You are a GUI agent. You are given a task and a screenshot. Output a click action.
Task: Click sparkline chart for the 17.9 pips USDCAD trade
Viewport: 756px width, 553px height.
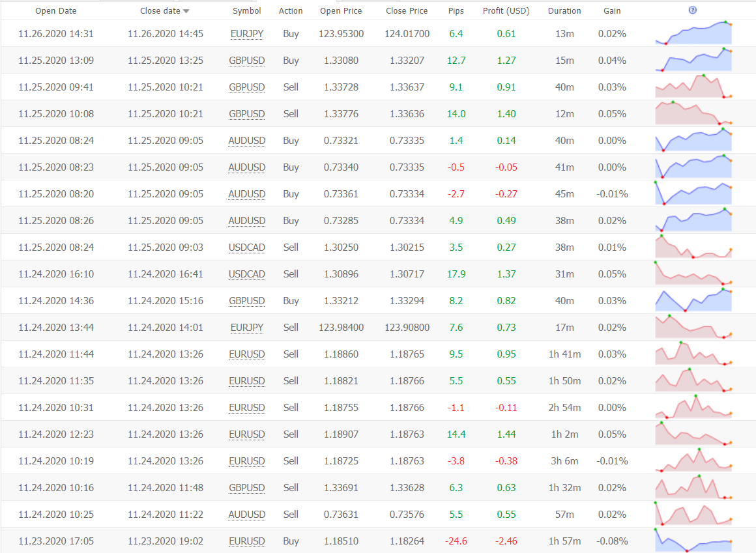click(693, 274)
